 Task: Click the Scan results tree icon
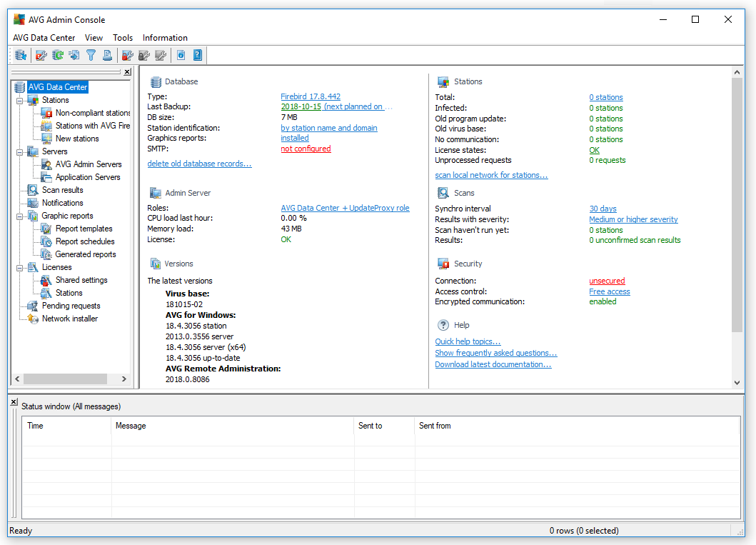[33, 189]
